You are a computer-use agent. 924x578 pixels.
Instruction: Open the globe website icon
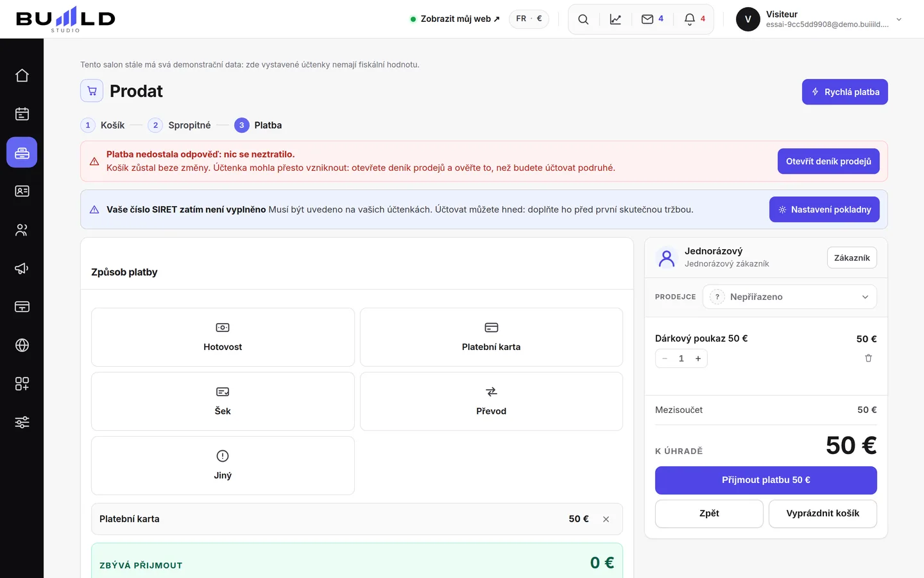point(22,346)
